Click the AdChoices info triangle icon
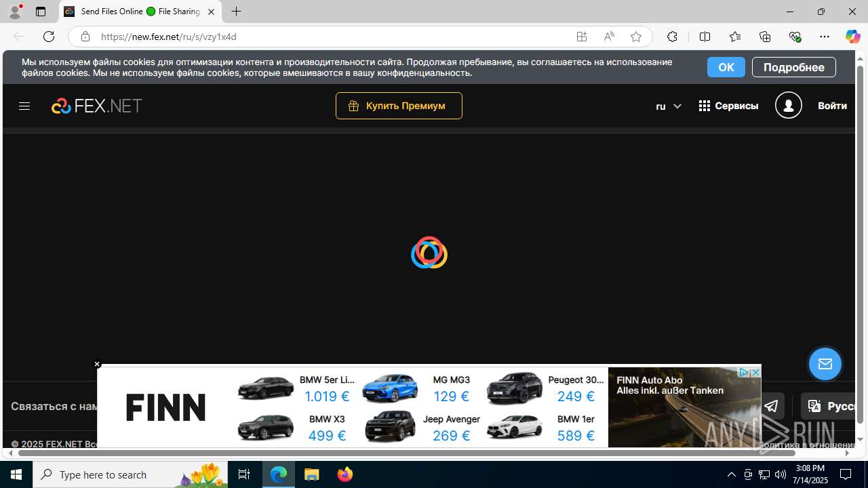The width and height of the screenshot is (868, 488). [743, 373]
